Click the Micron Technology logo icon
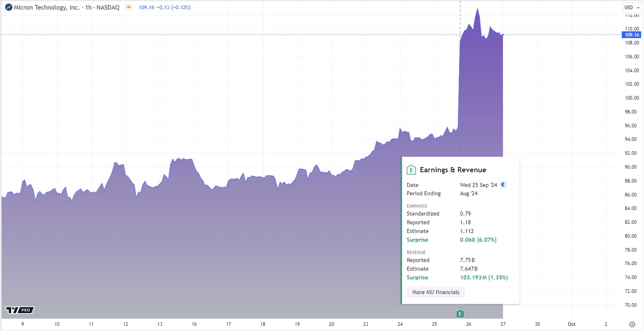 8,7
